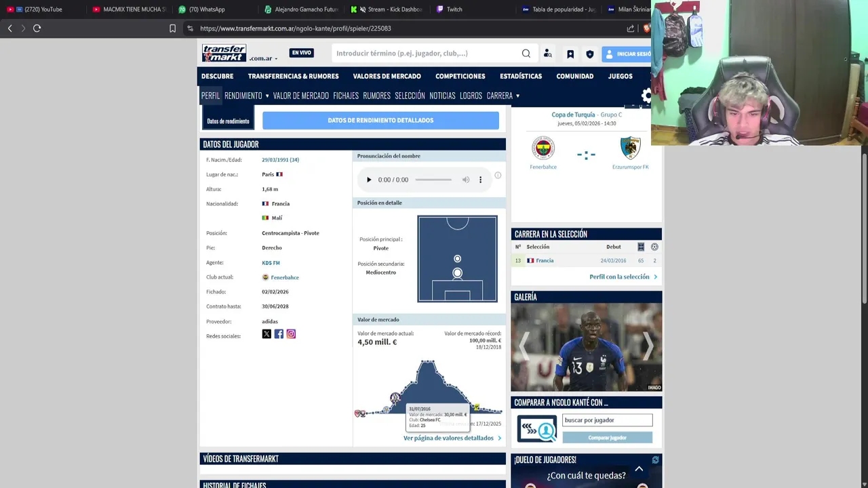Image resolution: width=868 pixels, height=488 pixels.
Task: Open Perfil con la selección link
Action: [x=623, y=277]
